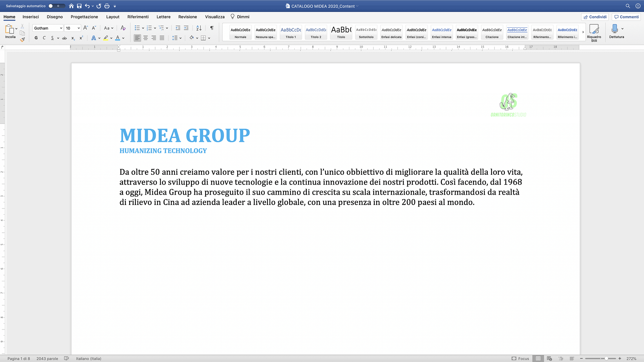Viewport: 644px width, 362px height.
Task: Apply the Sottotitolo style
Action: click(366, 32)
